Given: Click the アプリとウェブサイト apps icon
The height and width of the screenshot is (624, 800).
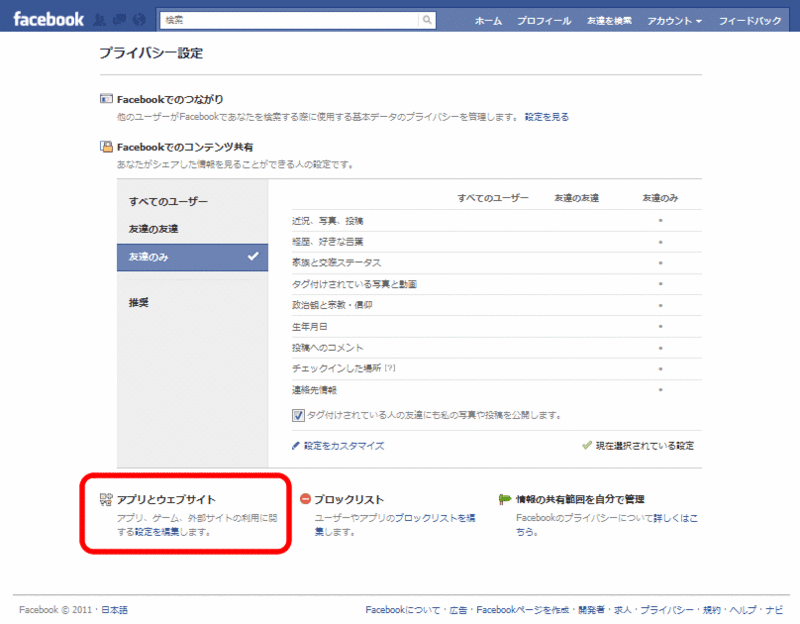Looking at the screenshot, I should pos(106,500).
